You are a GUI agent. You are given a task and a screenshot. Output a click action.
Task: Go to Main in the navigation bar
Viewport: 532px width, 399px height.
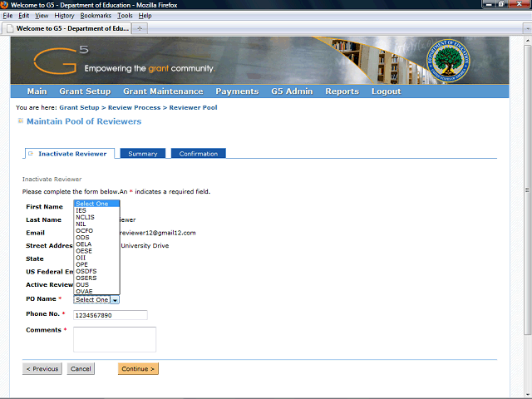click(x=37, y=91)
